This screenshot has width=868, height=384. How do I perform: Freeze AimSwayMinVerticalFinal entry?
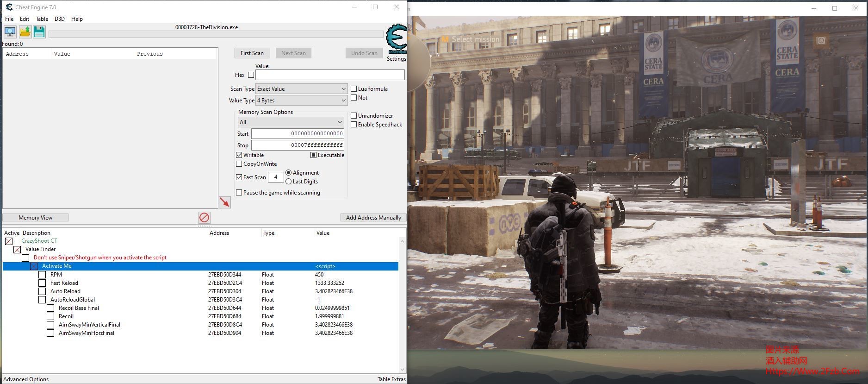[50, 325]
